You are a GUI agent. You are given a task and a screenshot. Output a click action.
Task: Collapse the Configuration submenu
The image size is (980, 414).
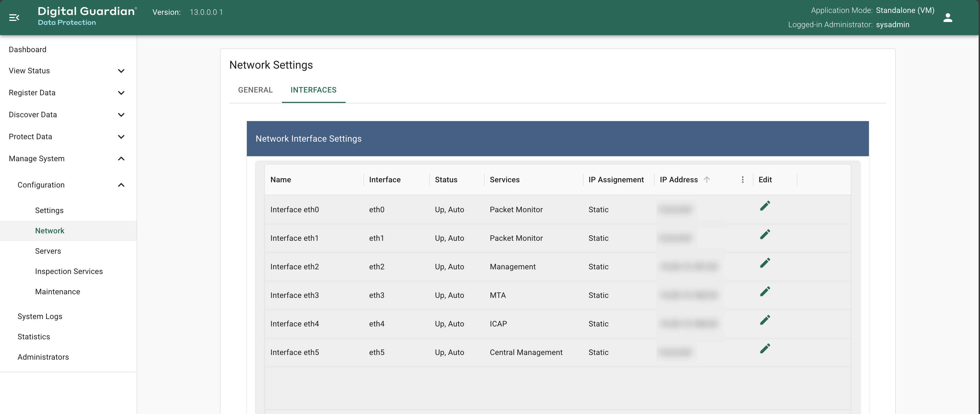[121, 185]
